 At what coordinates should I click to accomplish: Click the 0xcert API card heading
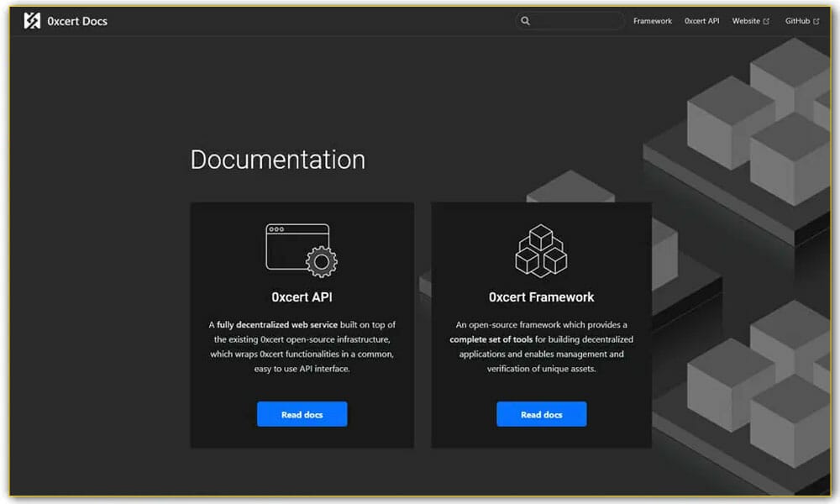click(x=302, y=297)
